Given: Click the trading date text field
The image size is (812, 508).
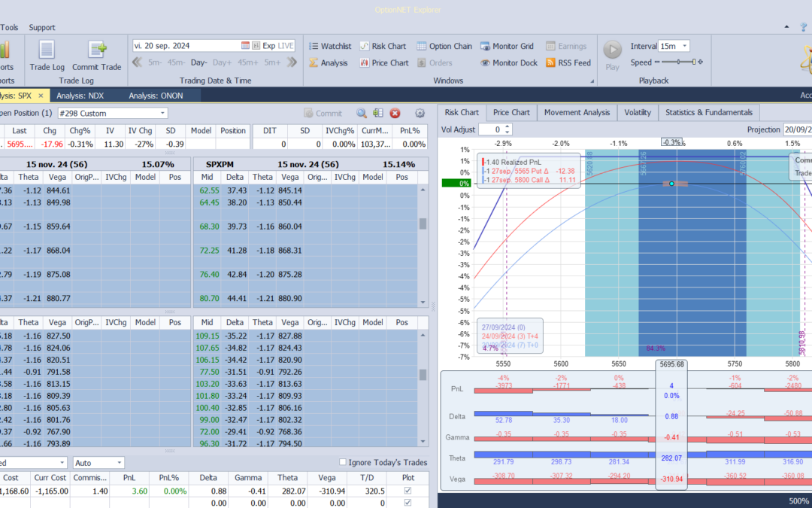Looking at the screenshot, I should [186, 46].
